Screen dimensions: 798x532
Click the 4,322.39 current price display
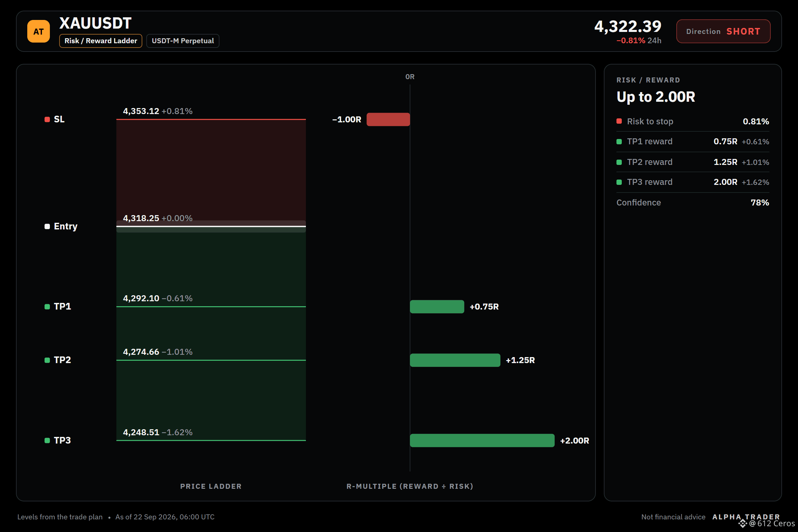628,27
